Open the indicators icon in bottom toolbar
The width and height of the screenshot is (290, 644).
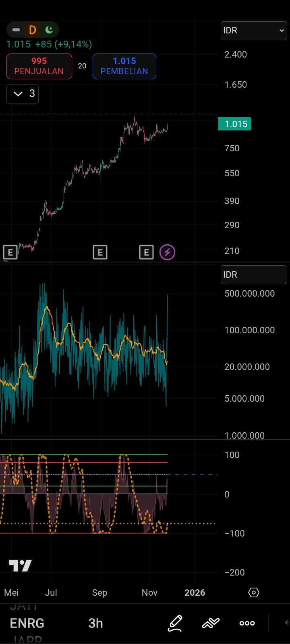click(x=211, y=623)
